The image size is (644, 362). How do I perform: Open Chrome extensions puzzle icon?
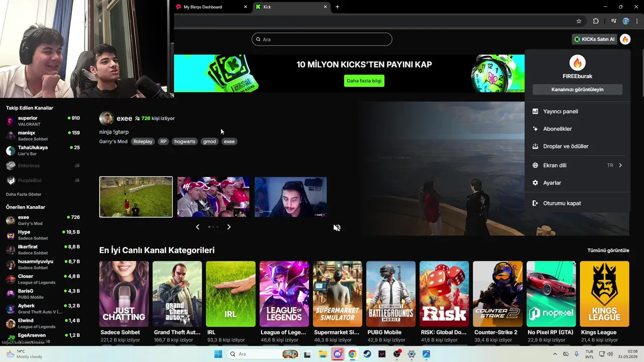596,21
